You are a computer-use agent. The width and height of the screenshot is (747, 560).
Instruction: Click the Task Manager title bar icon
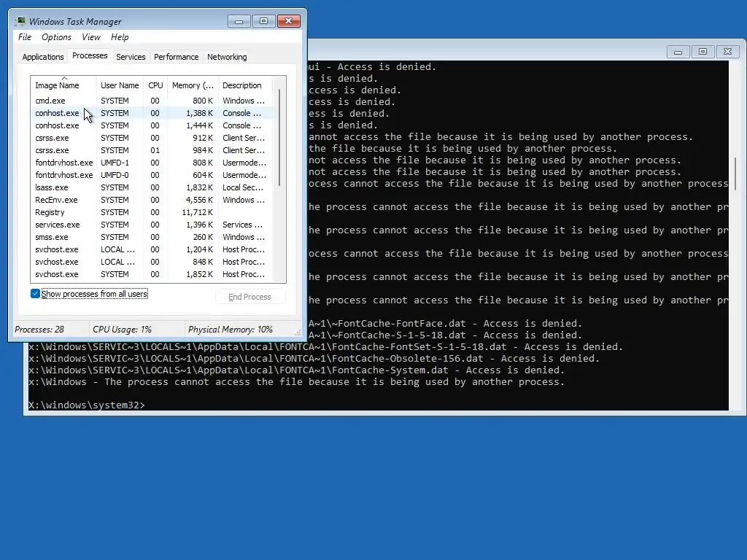[20, 21]
